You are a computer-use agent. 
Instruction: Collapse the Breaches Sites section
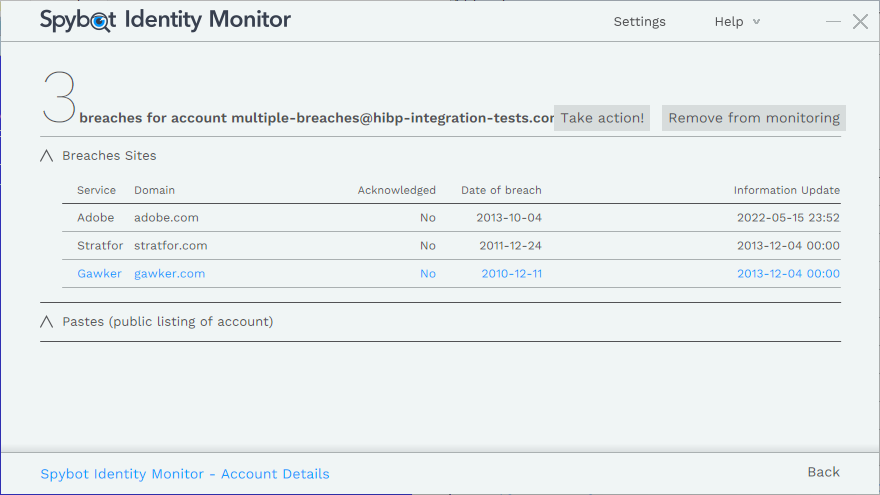coord(47,155)
